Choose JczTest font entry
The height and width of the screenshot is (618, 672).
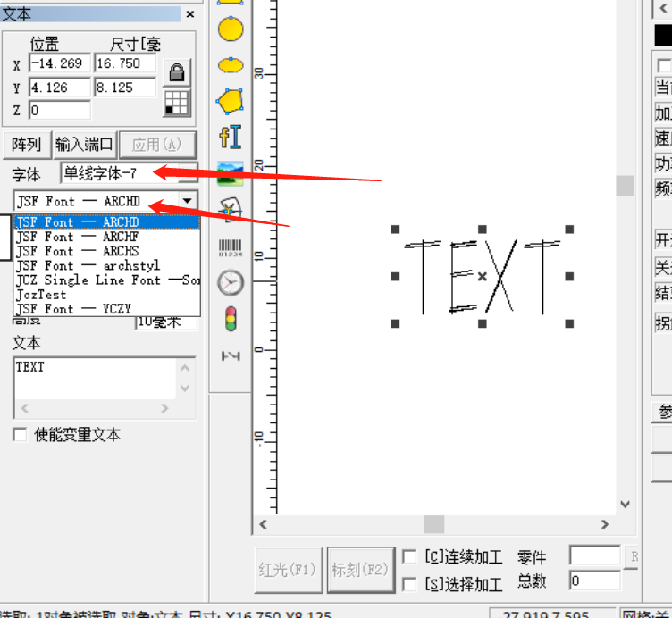click(107, 295)
